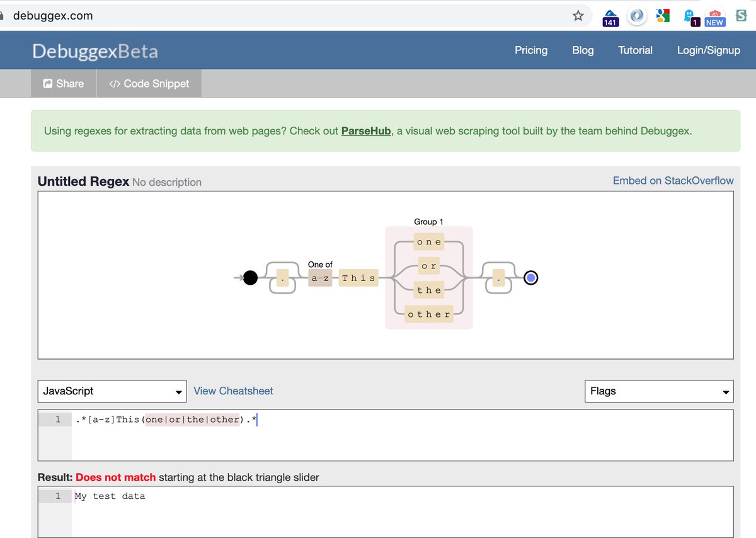Click the Group 1 label
The height and width of the screenshot is (538, 756).
(428, 222)
